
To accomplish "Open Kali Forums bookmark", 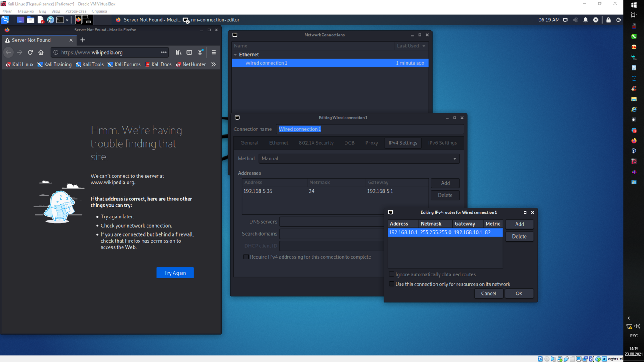I will click(x=124, y=64).
